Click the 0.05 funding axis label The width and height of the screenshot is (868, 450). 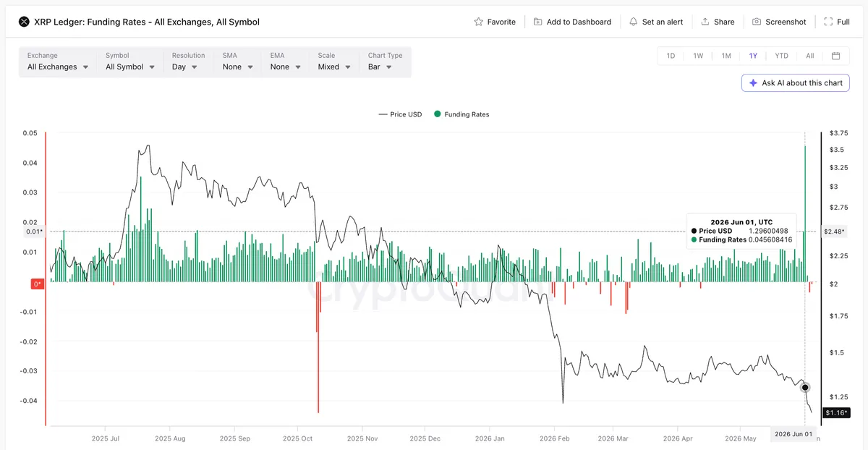click(30, 133)
